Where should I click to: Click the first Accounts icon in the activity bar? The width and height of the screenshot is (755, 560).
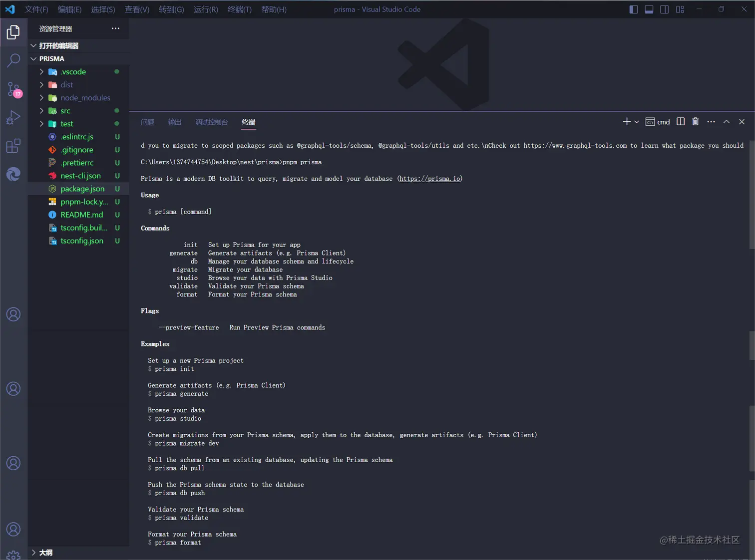(x=13, y=314)
